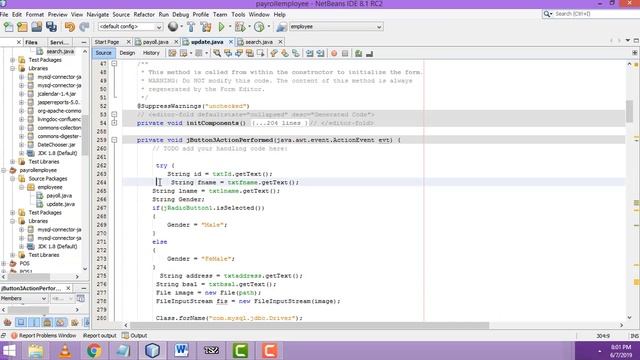Click the New File toolbar icon
This screenshot has width=640, height=360.
(8, 27)
